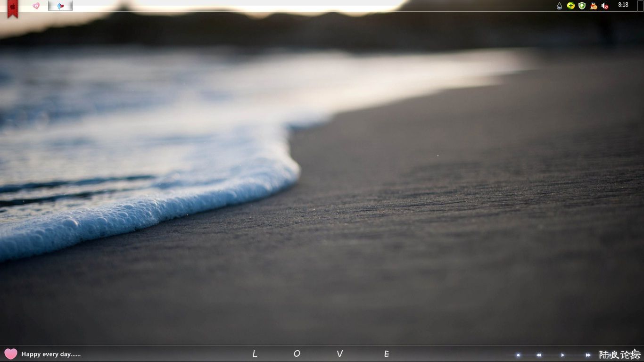Click the letter V in LOVE
This screenshot has height=362, width=644.
point(339,354)
